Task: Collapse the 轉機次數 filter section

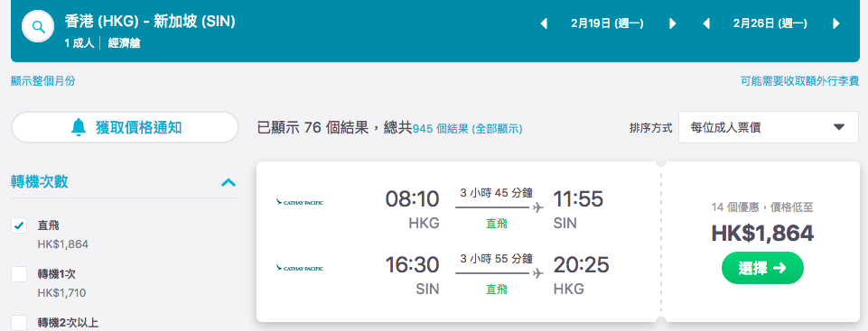Action: point(229,182)
